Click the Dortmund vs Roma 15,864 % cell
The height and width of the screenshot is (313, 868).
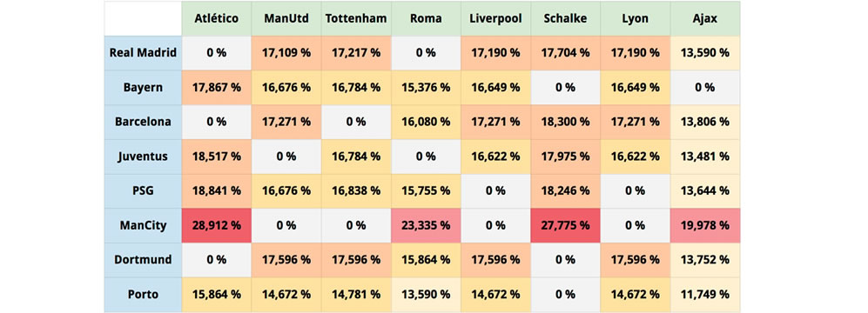pyautogui.click(x=426, y=260)
